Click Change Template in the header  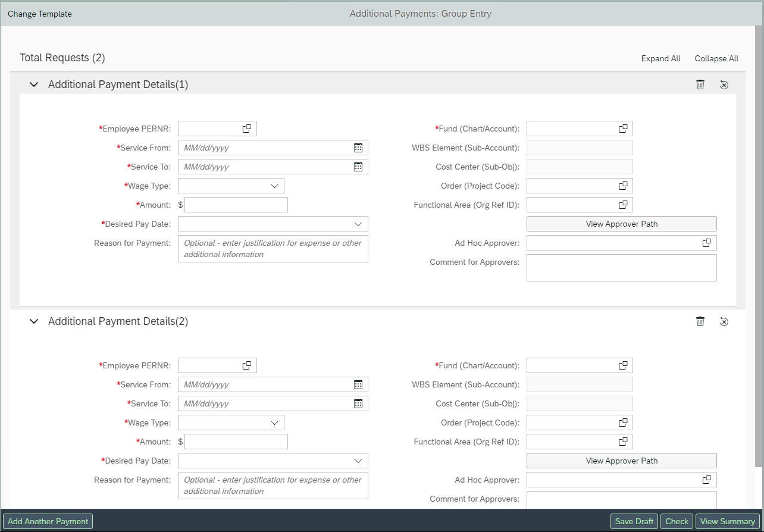click(x=40, y=14)
